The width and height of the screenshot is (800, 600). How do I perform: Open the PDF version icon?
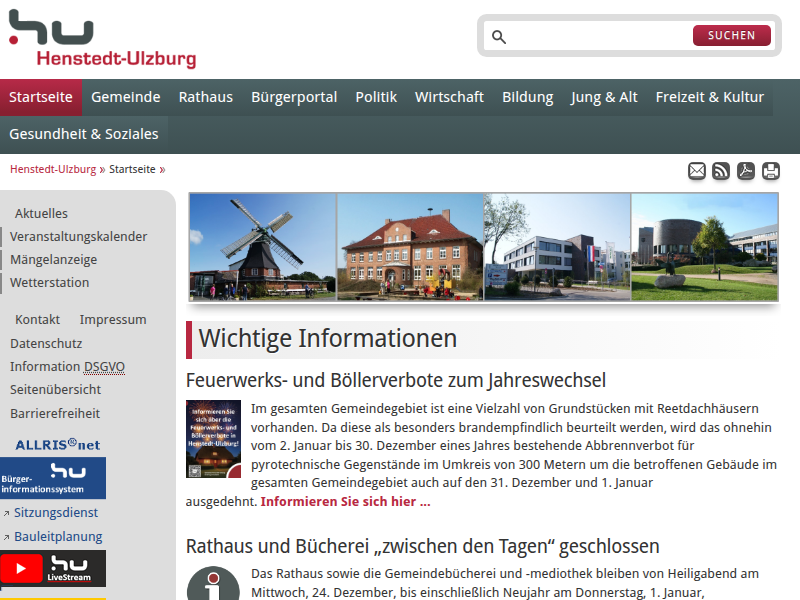746,171
